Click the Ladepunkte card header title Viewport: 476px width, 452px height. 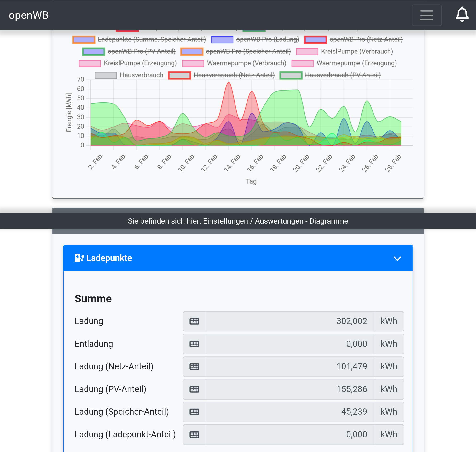109,258
